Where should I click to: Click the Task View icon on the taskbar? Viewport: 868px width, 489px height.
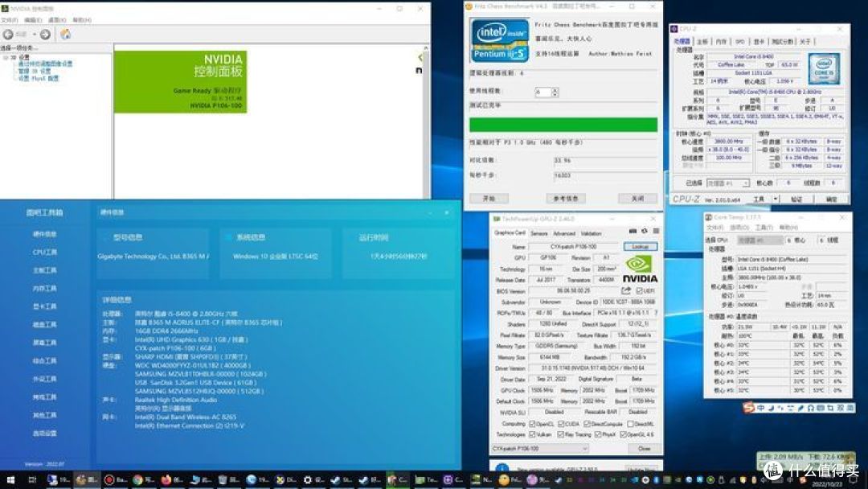coord(32,480)
